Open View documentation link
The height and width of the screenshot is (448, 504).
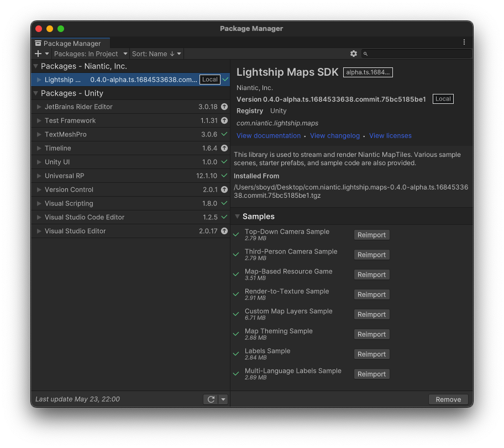[269, 136]
